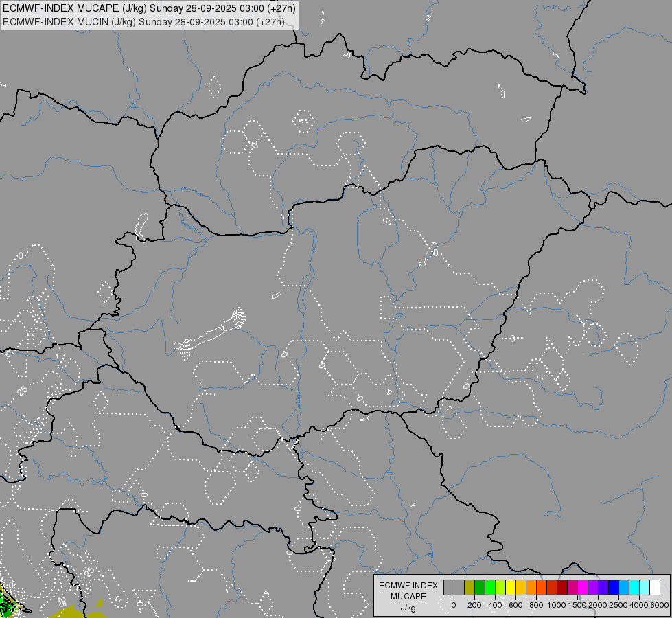Pick the dark red legend swatch
Image resolution: width=672 pixels, height=618 pixels.
click(x=562, y=587)
